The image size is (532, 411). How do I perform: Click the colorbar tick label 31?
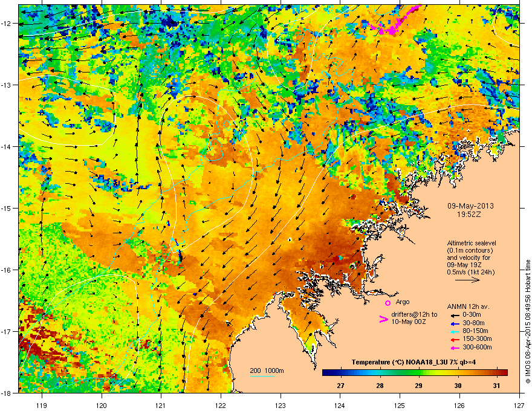coord(497,386)
